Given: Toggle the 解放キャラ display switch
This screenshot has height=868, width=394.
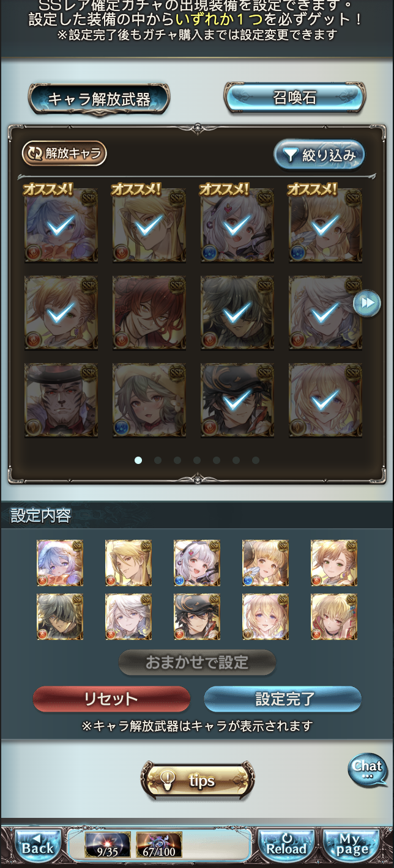Looking at the screenshot, I should pyautogui.click(x=64, y=153).
